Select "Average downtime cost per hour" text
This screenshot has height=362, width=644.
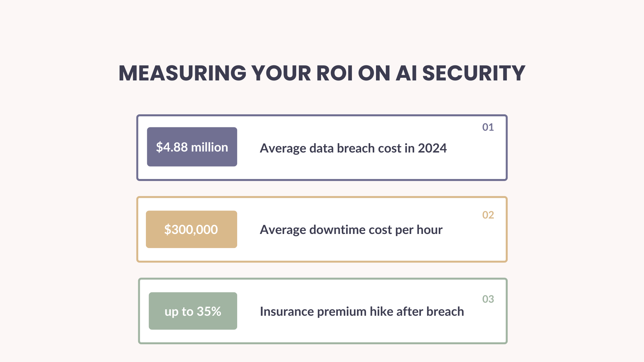coord(351,230)
